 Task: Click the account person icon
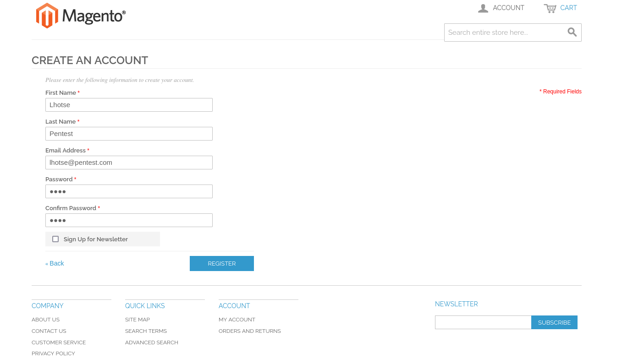point(483,8)
